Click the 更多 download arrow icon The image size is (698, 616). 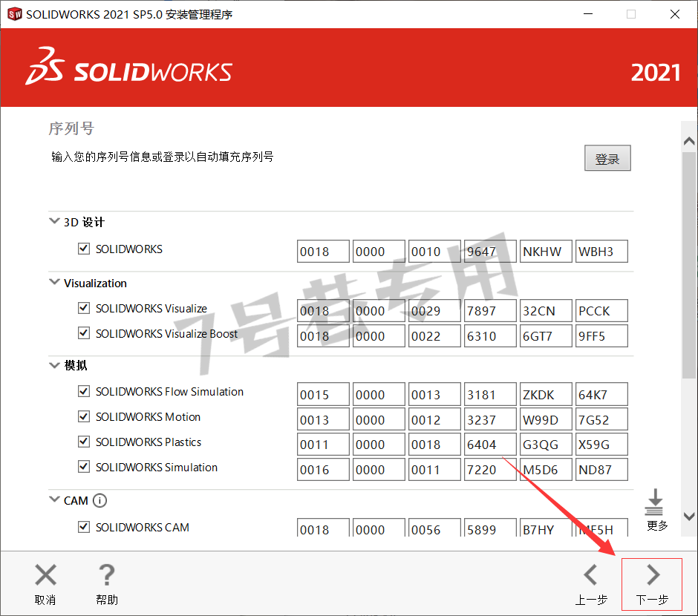(x=654, y=502)
